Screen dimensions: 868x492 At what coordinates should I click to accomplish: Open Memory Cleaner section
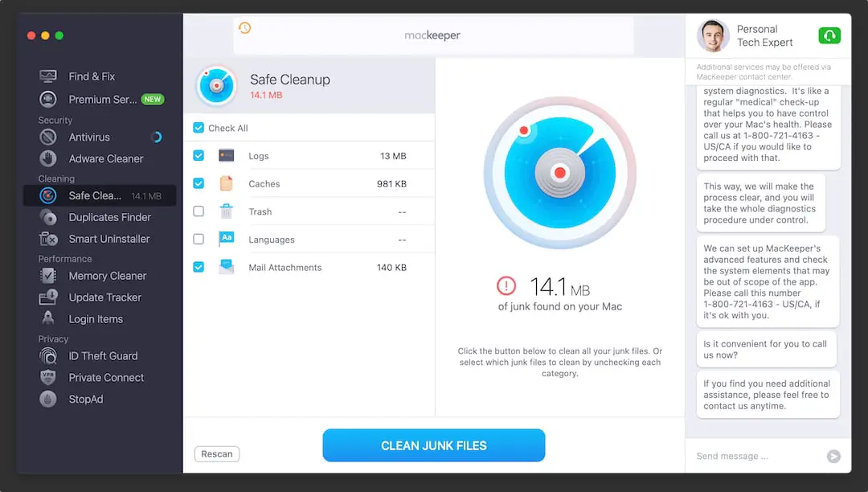[100, 276]
